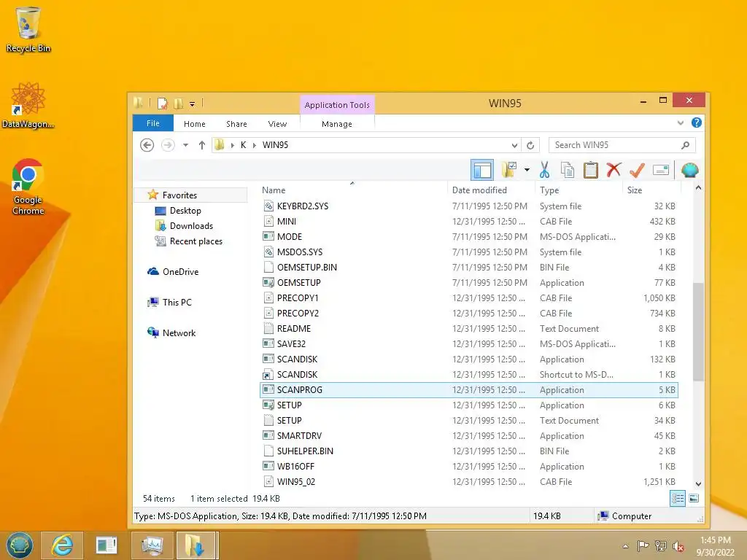747x560 pixels.
Task: Select This PC in the navigation pane
Action: pyautogui.click(x=177, y=302)
